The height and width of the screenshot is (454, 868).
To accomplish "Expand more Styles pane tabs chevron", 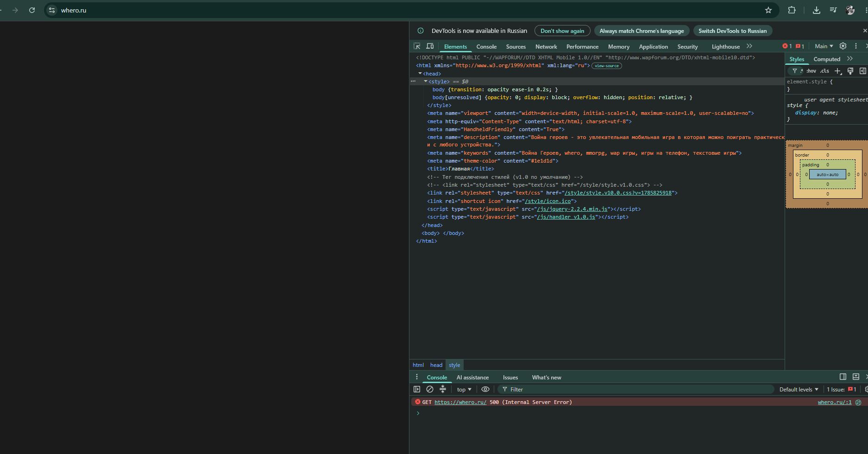I will click(x=850, y=59).
